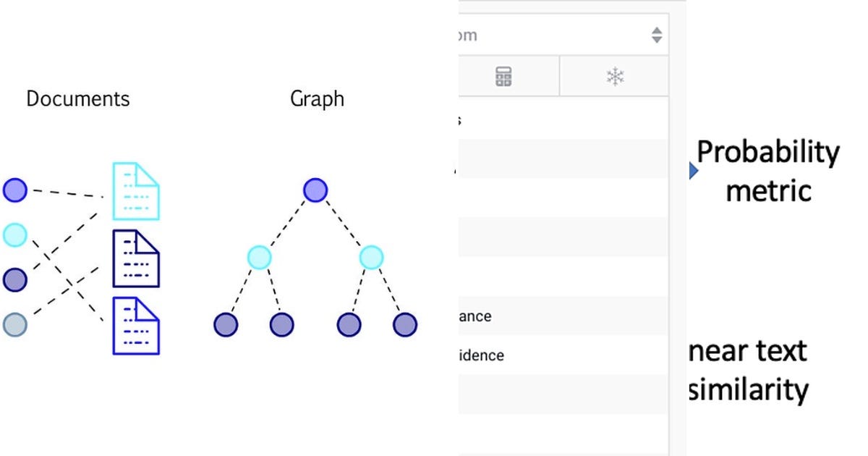
Task: Click the blue arrow beside Probability metric
Action: coord(692,172)
